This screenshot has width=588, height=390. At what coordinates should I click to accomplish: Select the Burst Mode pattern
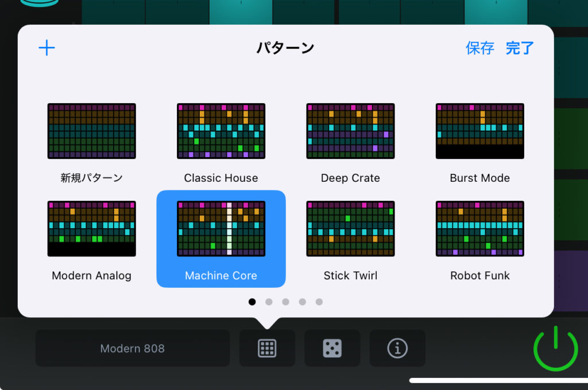480,131
